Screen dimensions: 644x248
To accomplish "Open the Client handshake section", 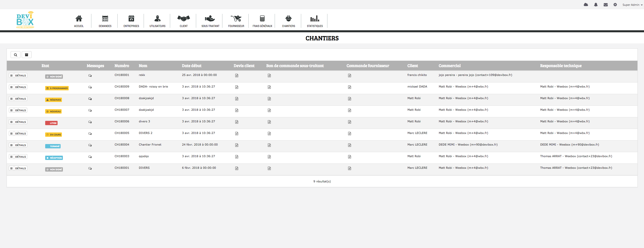I will coord(184,21).
